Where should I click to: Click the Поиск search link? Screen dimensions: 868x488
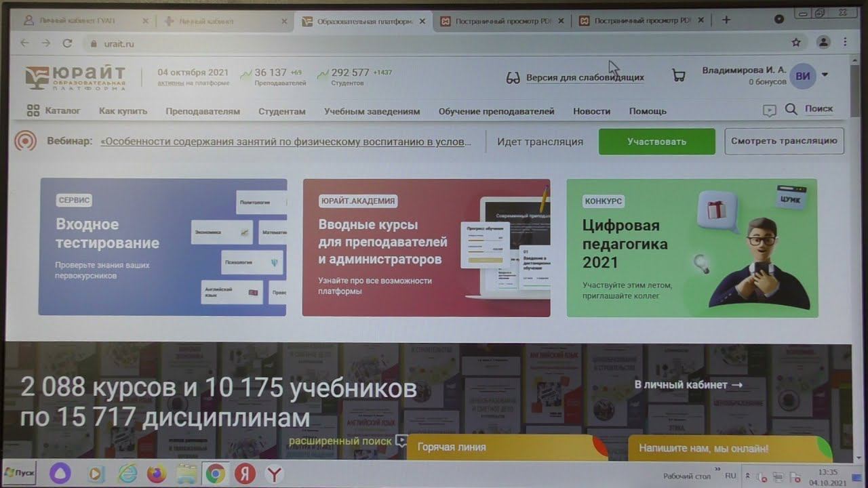click(x=818, y=108)
